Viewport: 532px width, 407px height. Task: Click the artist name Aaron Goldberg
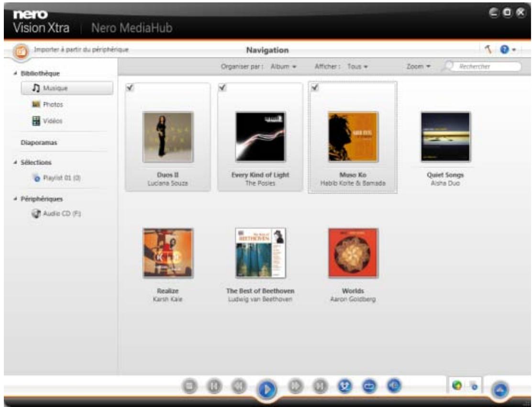tap(353, 299)
